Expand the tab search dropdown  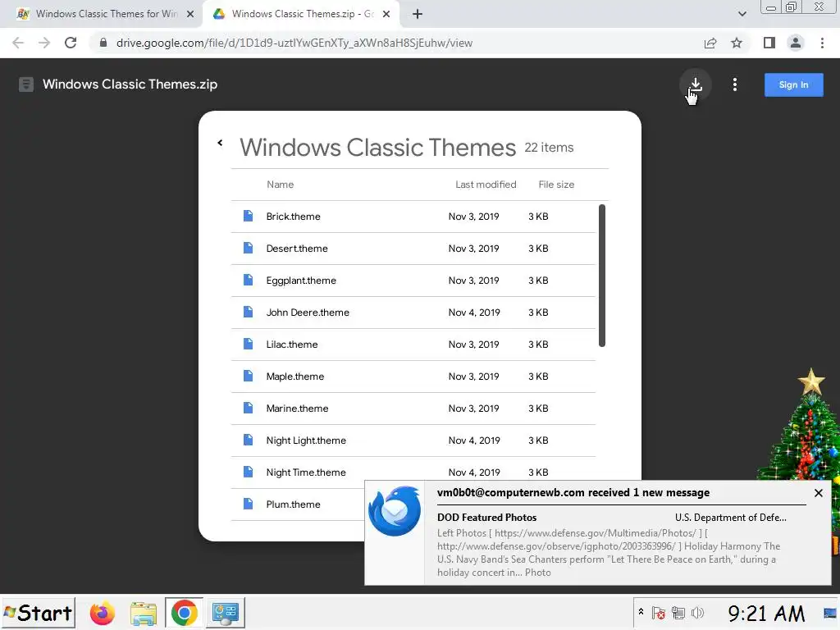pos(742,14)
